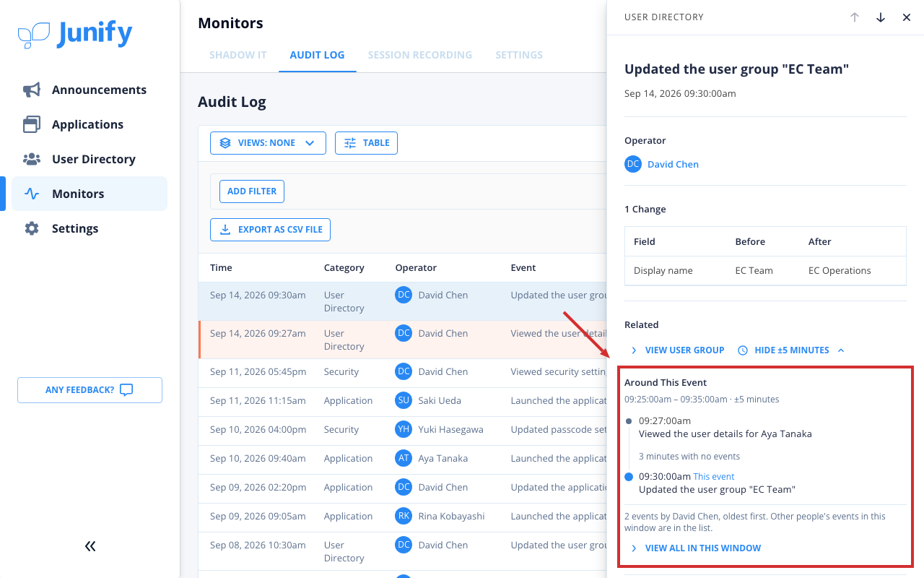Viewport: 924px width, 578px height.
Task: Click the Category column header
Action: 344,267
